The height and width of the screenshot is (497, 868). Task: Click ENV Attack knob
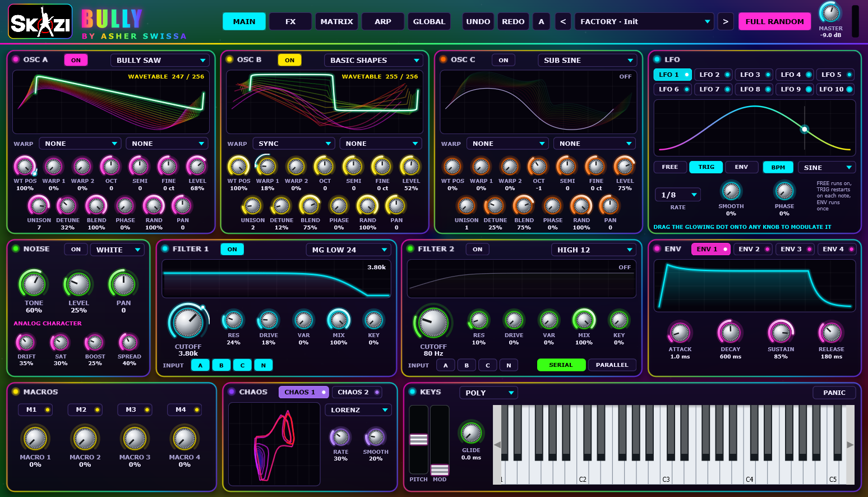[680, 333]
